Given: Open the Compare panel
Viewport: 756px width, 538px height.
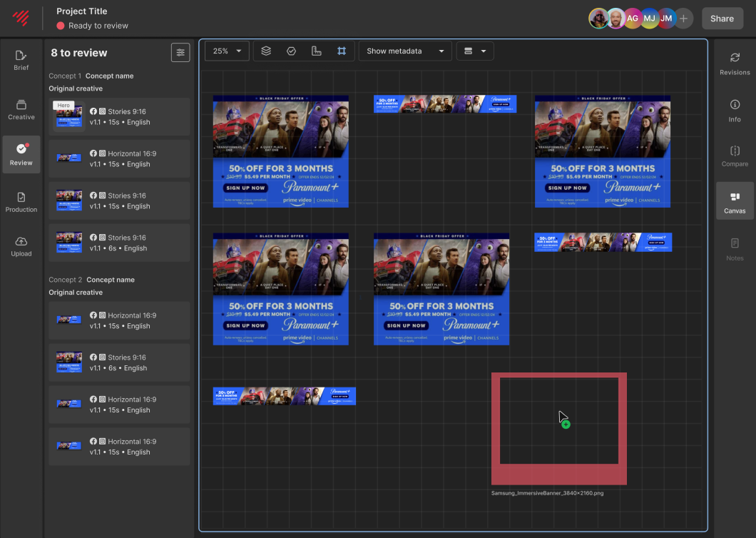Looking at the screenshot, I should click(735, 156).
